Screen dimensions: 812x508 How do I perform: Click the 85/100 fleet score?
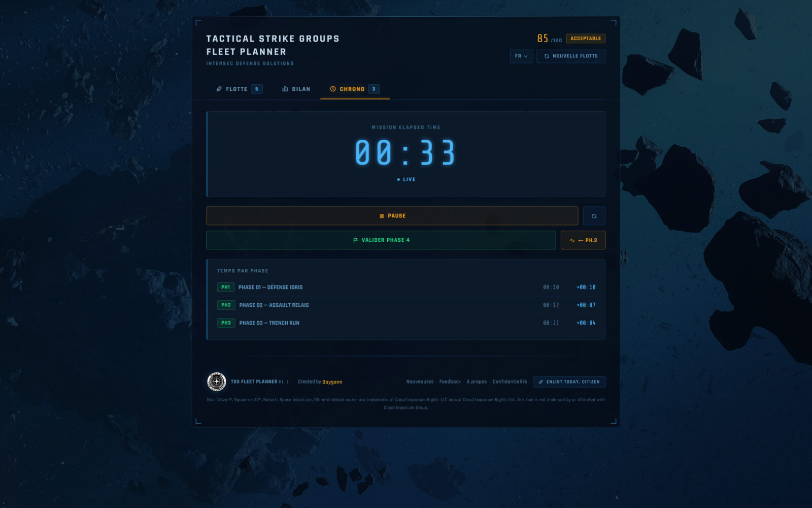click(x=549, y=39)
